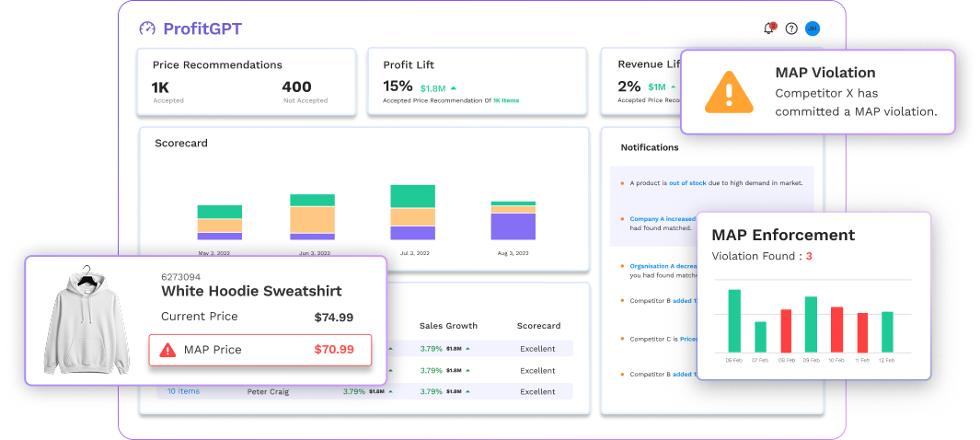Click the MAP Violation warning triangle icon
Viewport: 980px width, 440px height.
[x=728, y=92]
